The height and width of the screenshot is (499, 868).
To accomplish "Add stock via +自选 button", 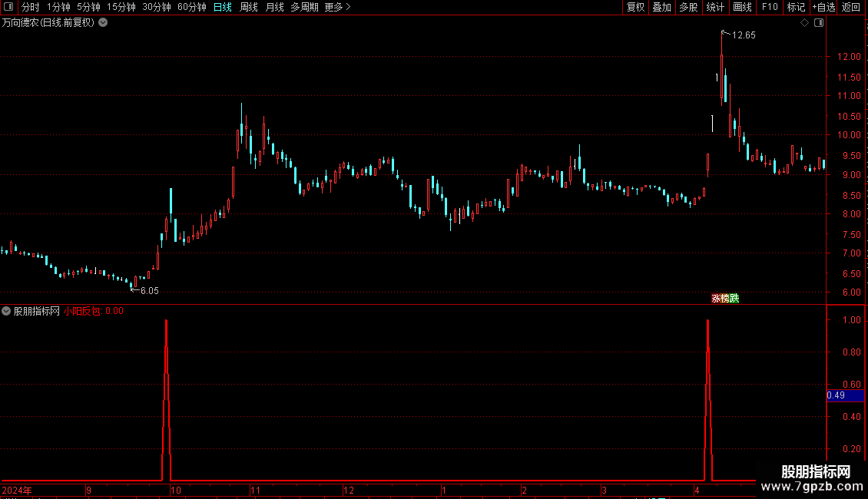I will [x=823, y=7].
